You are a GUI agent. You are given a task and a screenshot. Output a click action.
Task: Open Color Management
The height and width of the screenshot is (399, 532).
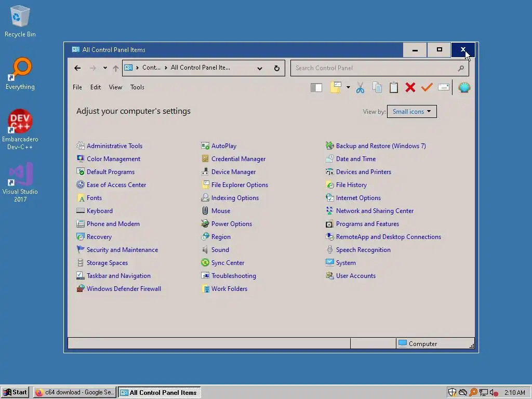113,159
